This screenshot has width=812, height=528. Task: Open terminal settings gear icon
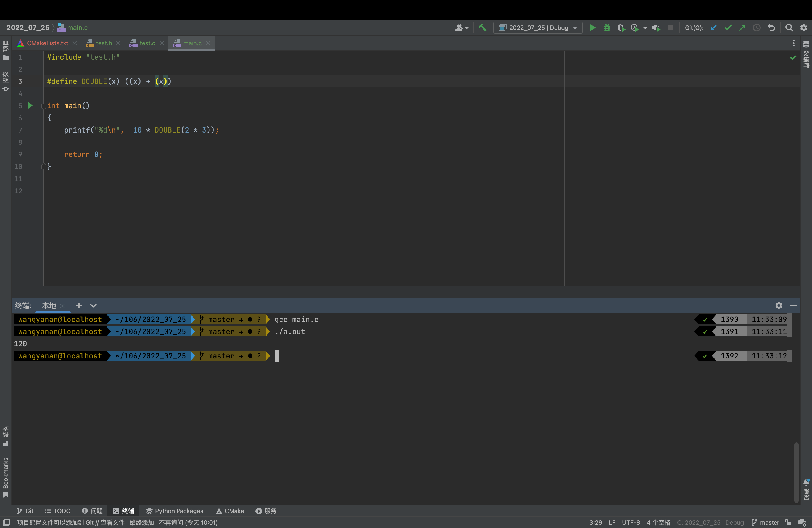pyautogui.click(x=779, y=305)
